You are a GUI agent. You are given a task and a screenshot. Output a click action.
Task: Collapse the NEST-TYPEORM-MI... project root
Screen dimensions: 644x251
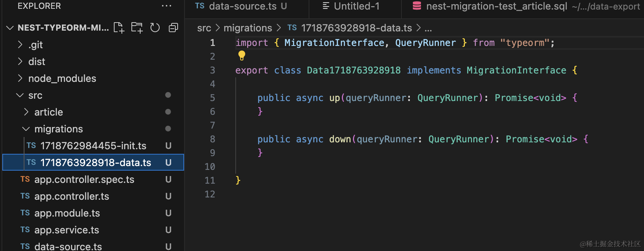point(10,28)
